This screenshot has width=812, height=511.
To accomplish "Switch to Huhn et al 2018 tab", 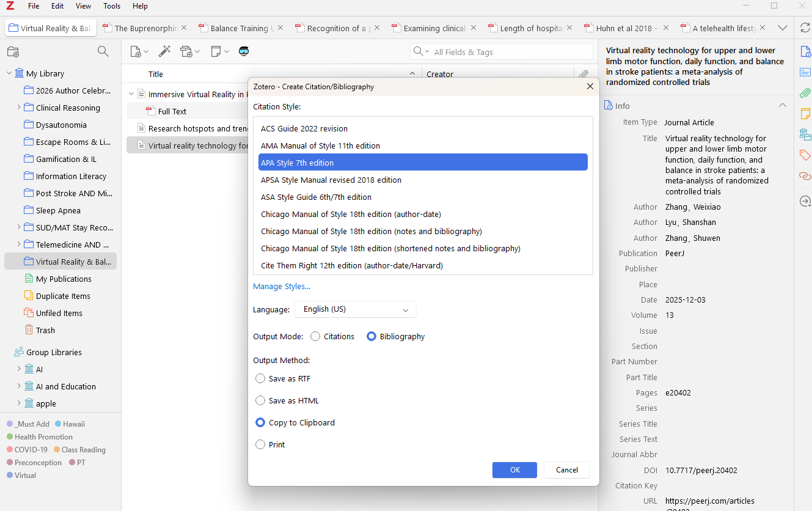I will click(627, 28).
